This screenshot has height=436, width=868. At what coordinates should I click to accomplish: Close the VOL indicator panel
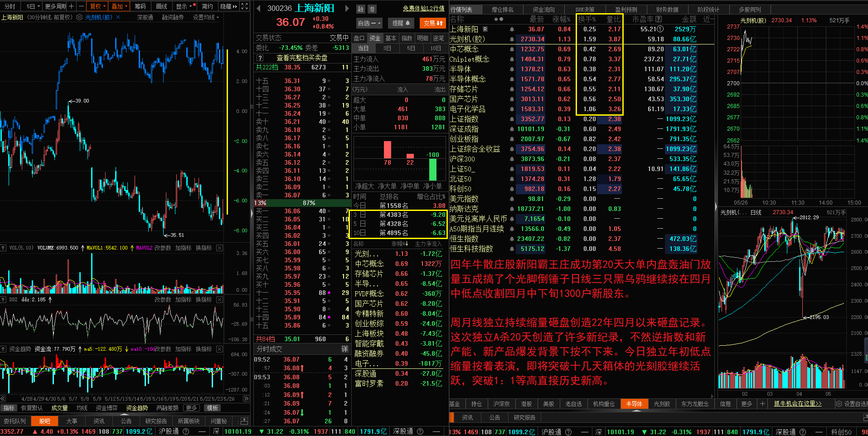click(x=220, y=248)
